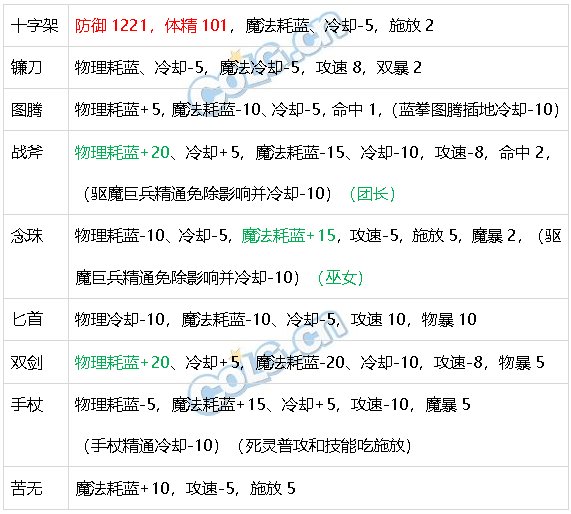
Task: Click 施放 5 in 苦无 row
Action: tap(272, 489)
